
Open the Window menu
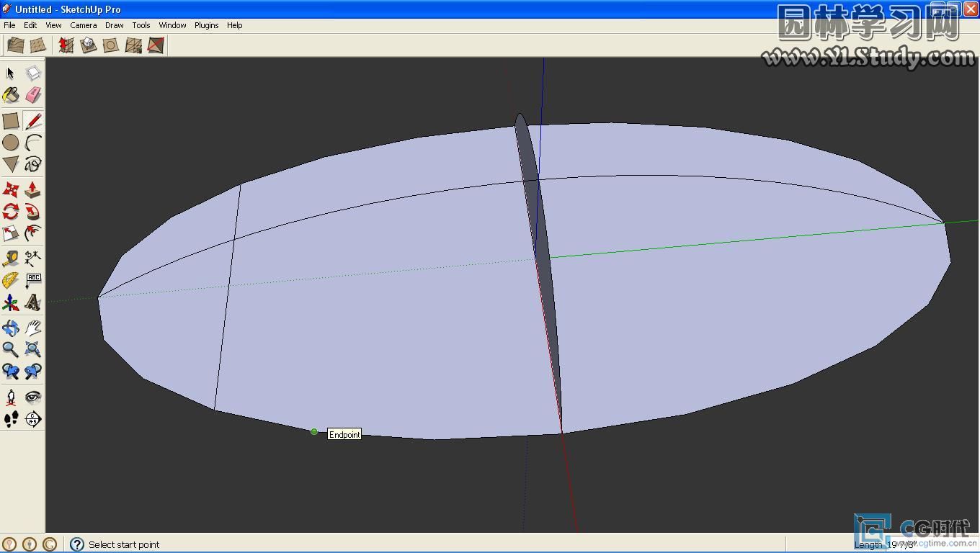click(x=173, y=25)
